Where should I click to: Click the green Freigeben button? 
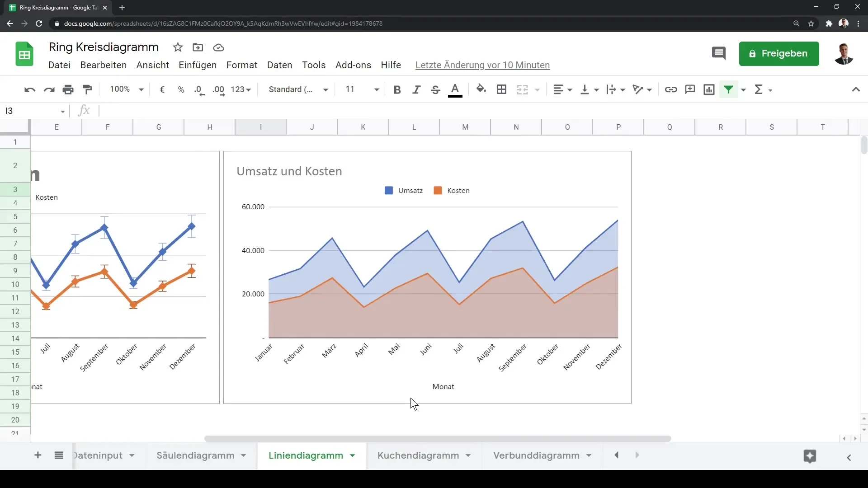coord(779,54)
